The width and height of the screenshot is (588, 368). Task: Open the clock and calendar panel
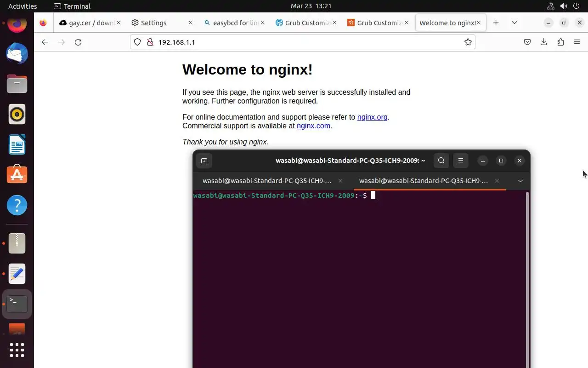coord(311,6)
